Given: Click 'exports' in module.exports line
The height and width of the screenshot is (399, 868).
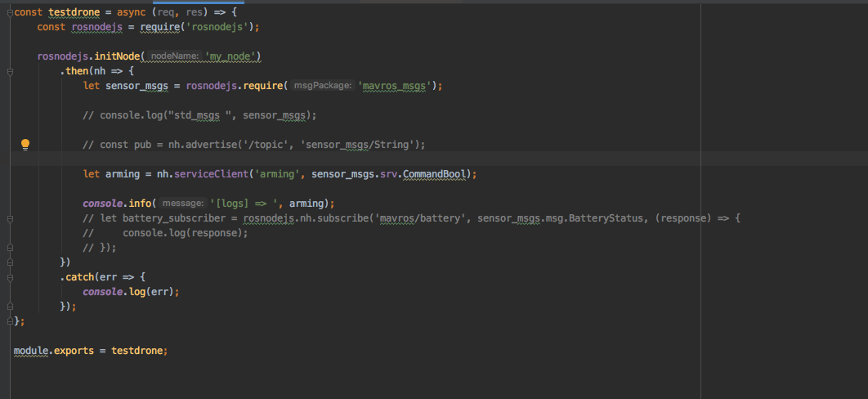Looking at the screenshot, I should pyautogui.click(x=74, y=351).
